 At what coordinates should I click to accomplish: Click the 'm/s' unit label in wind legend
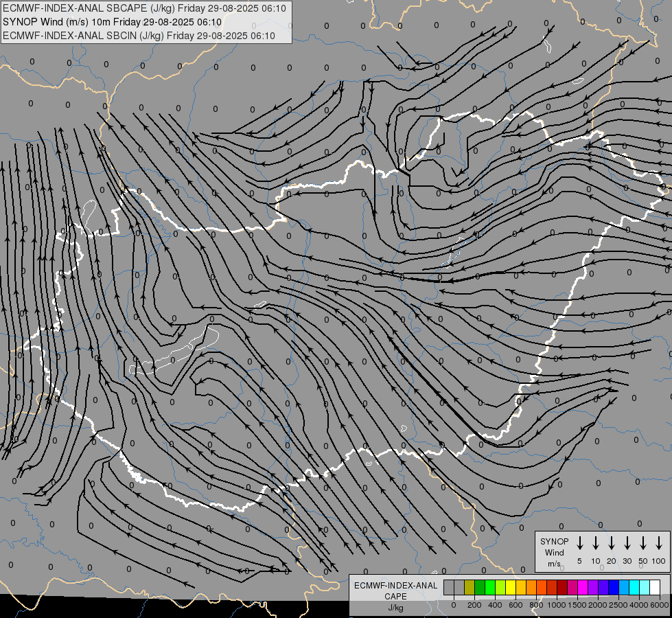(554, 564)
